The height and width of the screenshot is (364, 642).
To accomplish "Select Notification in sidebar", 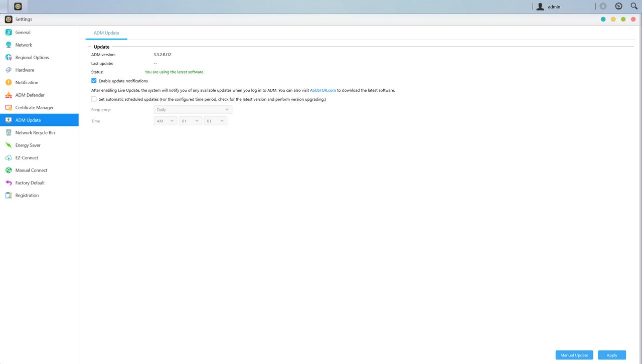I will [39, 82].
